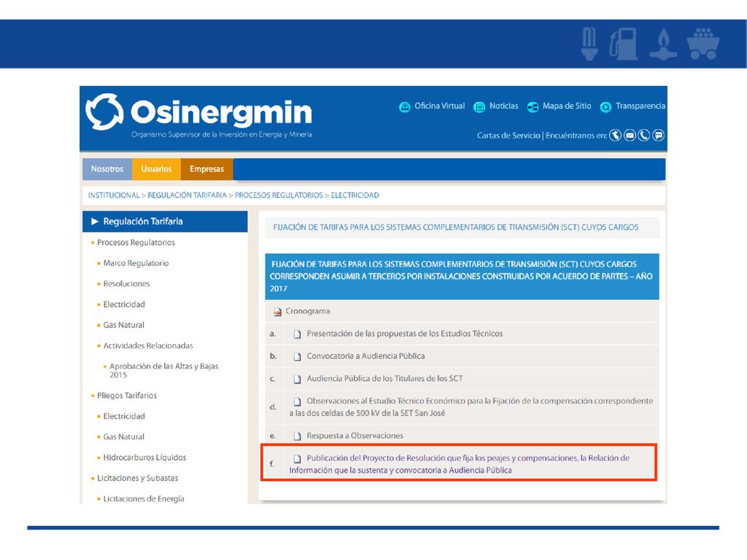Screen dimensions: 747x560
Task: Click document icon for item f
Action: (298, 459)
